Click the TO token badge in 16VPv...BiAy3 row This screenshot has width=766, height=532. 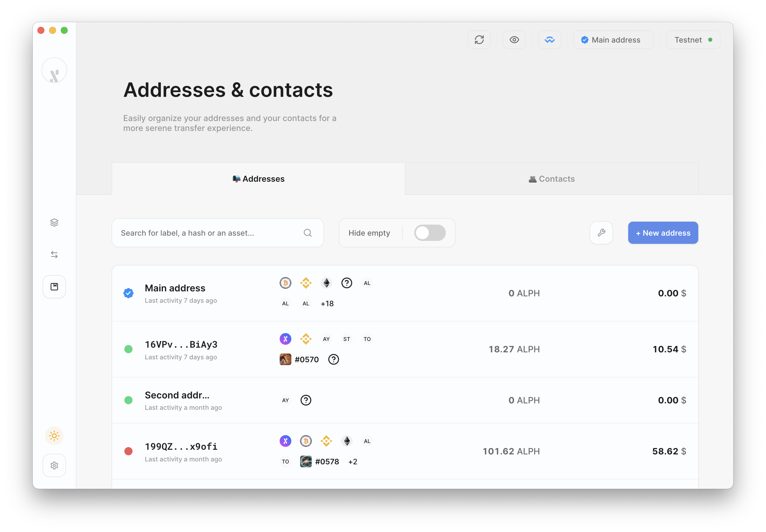click(x=367, y=339)
